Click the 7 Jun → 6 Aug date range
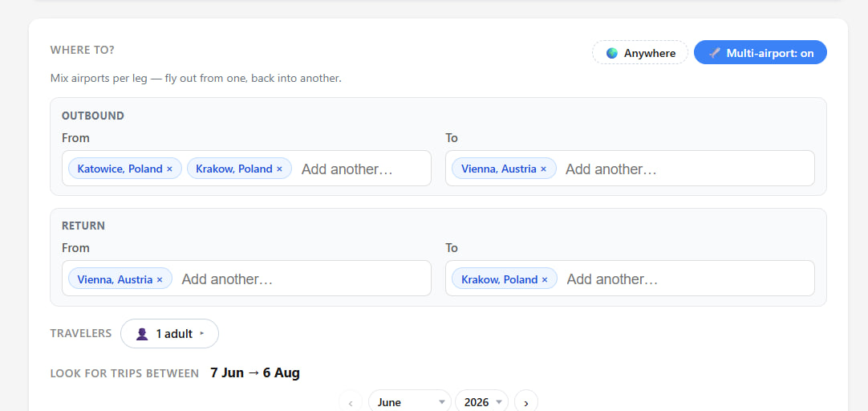This screenshot has width=868, height=411. tap(255, 372)
